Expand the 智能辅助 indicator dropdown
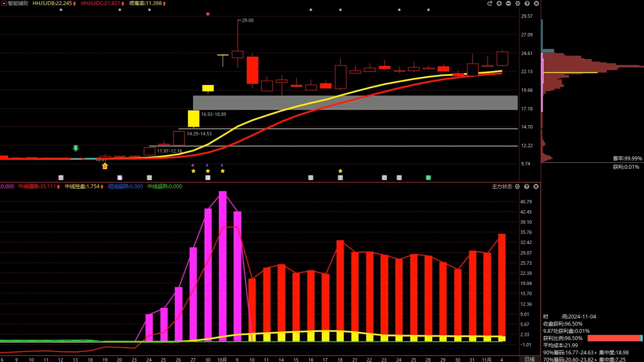This screenshot has width=644, height=362. click(4, 3)
